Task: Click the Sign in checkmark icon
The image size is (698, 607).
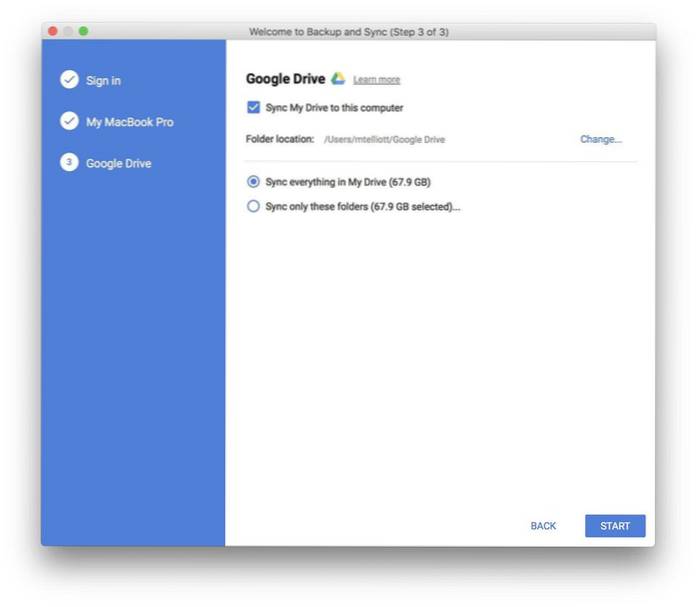Action: [69, 80]
